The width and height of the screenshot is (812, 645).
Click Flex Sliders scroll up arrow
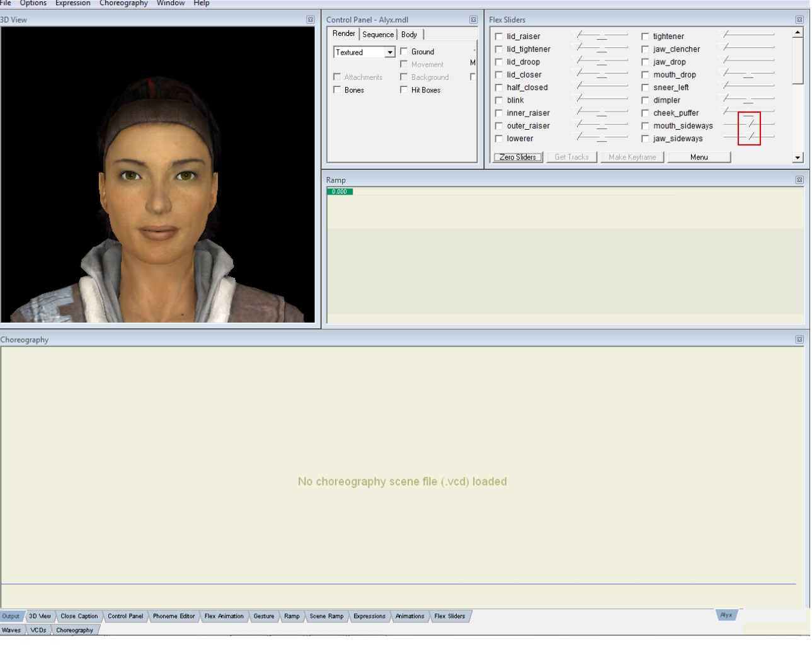798,32
